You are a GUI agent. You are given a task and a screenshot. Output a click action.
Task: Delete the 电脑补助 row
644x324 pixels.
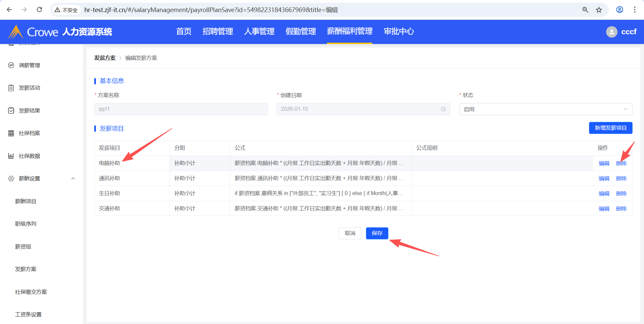(x=621, y=164)
